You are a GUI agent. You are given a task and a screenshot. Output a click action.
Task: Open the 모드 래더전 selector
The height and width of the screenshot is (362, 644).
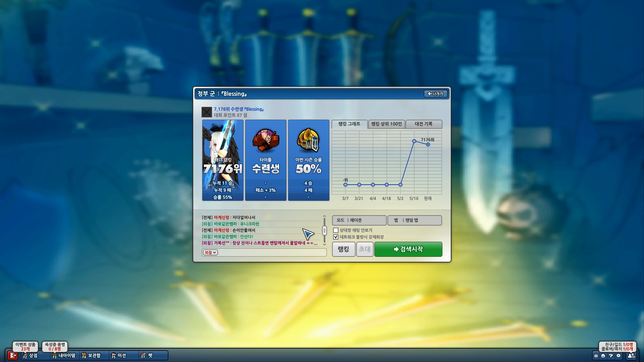[x=359, y=220]
